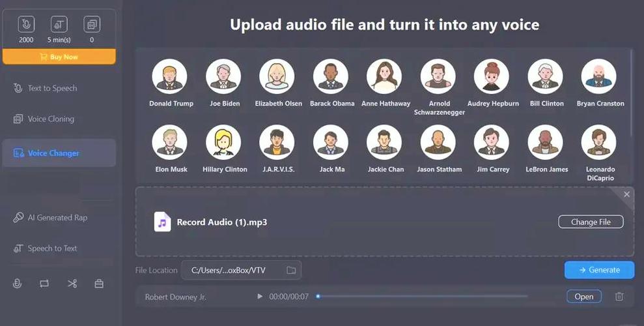
Task: Pick the Barack Obama voice avatar
Action: (331, 76)
